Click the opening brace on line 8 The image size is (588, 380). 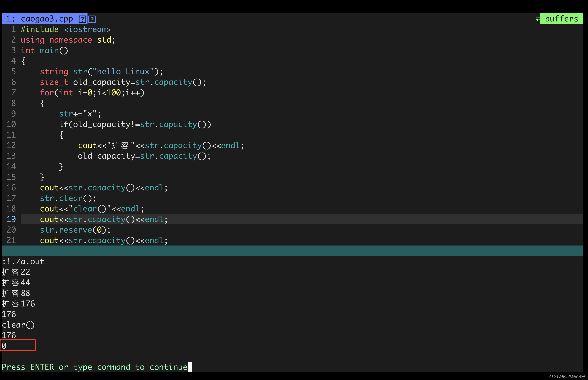tap(42, 103)
